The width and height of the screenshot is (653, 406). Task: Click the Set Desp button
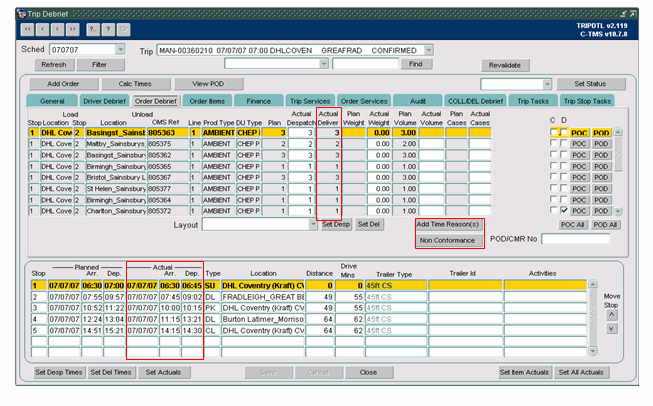pos(336,224)
